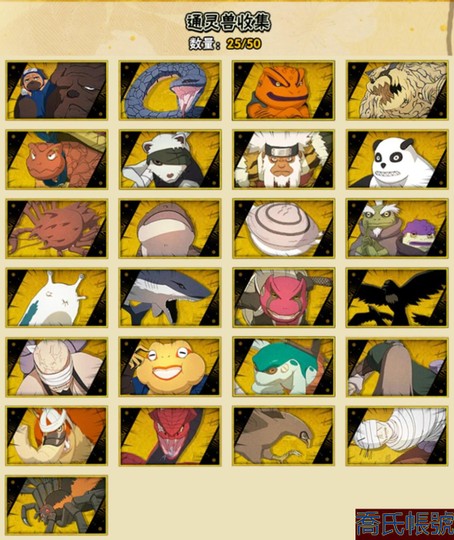Select the pink-faced masked ogre card
Viewport: 454px width, 540px height.
coord(283,298)
